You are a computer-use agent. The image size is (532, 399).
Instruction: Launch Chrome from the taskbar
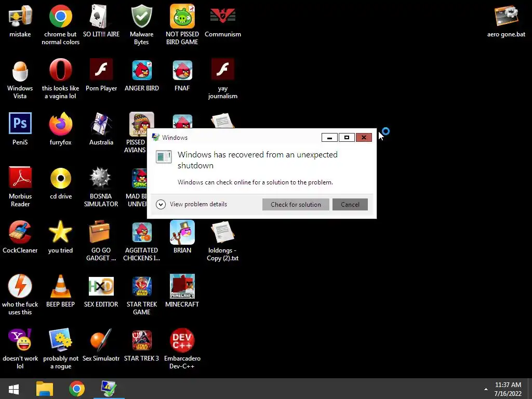tap(77, 389)
